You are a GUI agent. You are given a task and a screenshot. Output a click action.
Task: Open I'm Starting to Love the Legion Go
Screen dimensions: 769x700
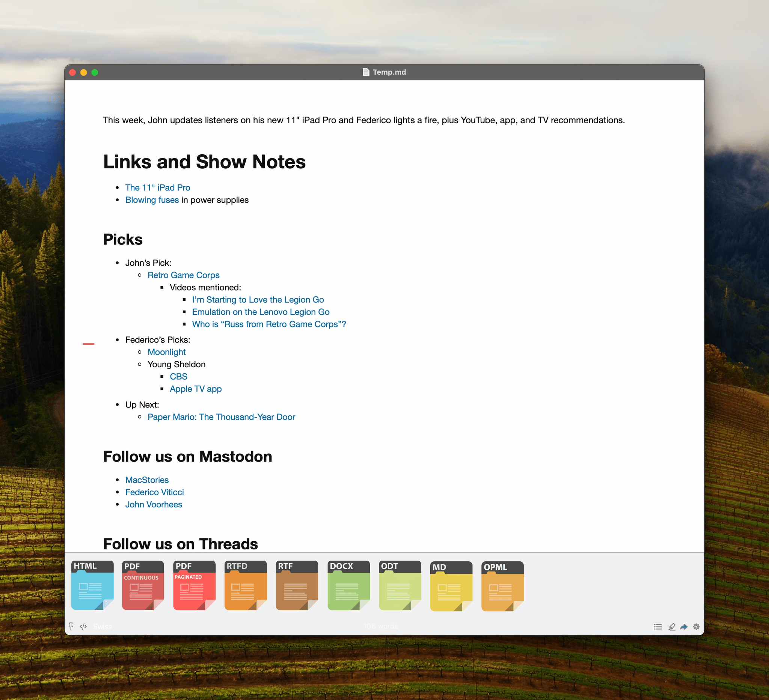258,299
